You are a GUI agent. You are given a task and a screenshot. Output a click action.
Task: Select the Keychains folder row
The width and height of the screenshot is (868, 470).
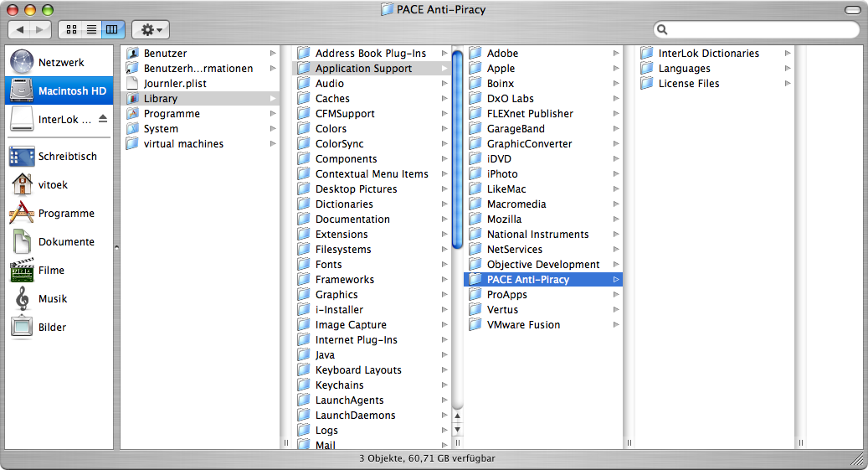pos(372,385)
